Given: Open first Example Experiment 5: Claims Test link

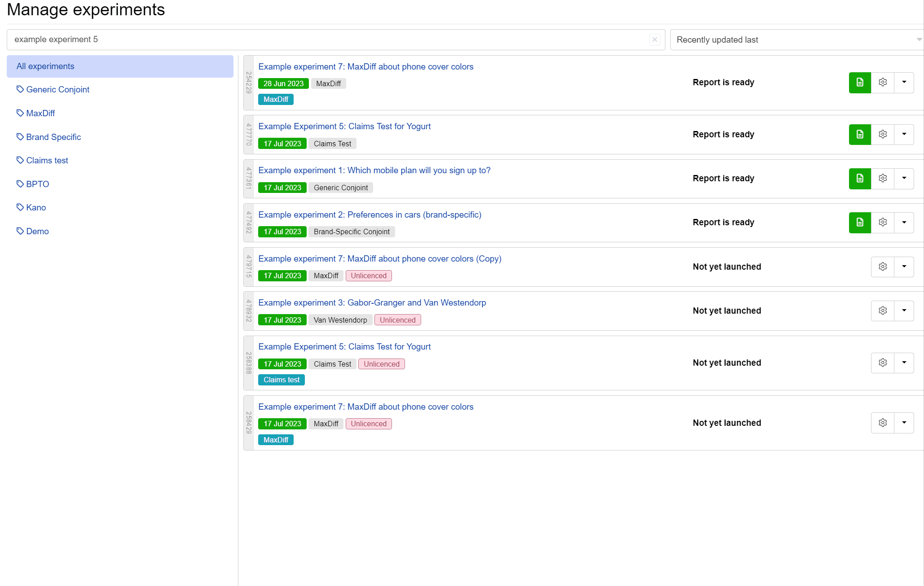Looking at the screenshot, I should point(344,127).
